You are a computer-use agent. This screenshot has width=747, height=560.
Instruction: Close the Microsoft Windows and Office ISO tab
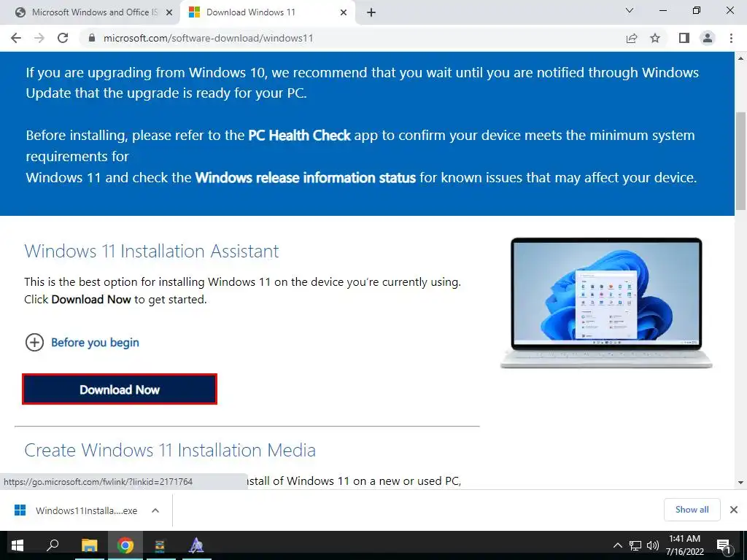coord(169,12)
